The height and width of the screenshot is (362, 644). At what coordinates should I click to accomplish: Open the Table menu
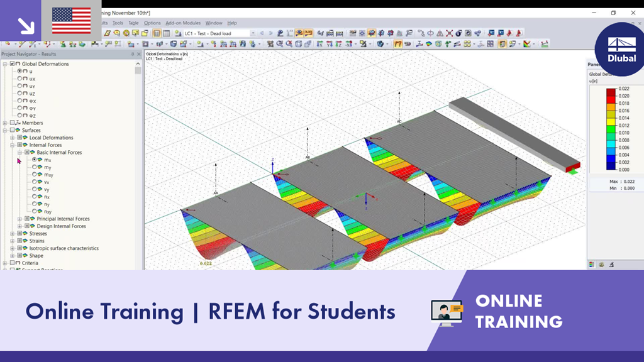tap(133, 23)
